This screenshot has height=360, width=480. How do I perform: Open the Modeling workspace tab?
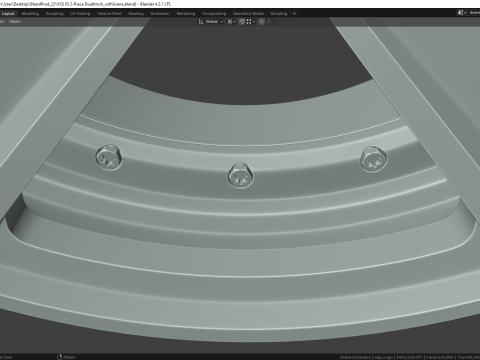pos(30,13)
